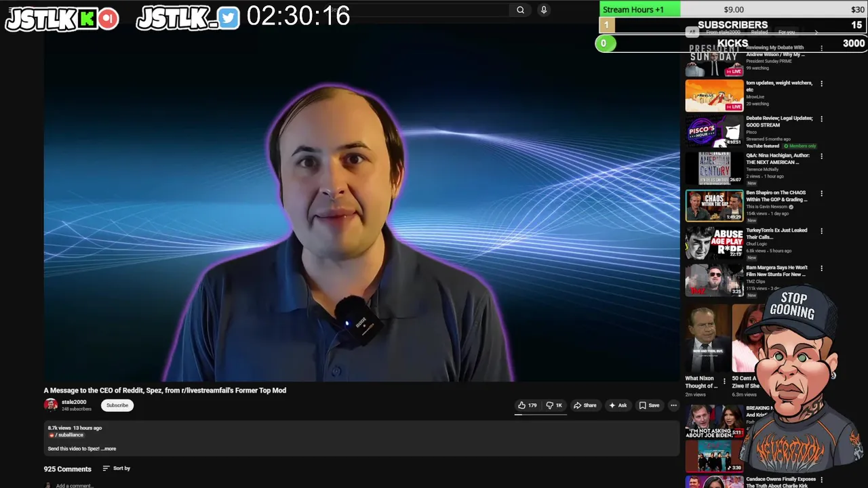Screen dimensions: 868x488
Task: Click 8.7k views 13 hours ago text
Action: click(75, 428)
